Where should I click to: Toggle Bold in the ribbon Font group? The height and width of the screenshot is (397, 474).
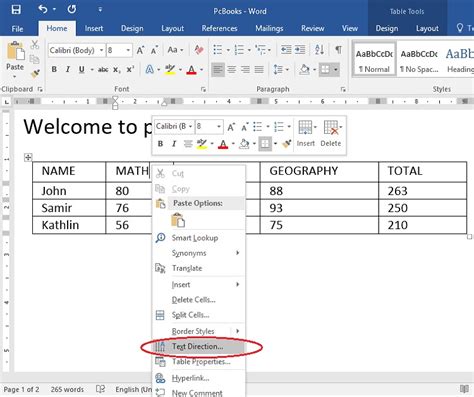54,69
